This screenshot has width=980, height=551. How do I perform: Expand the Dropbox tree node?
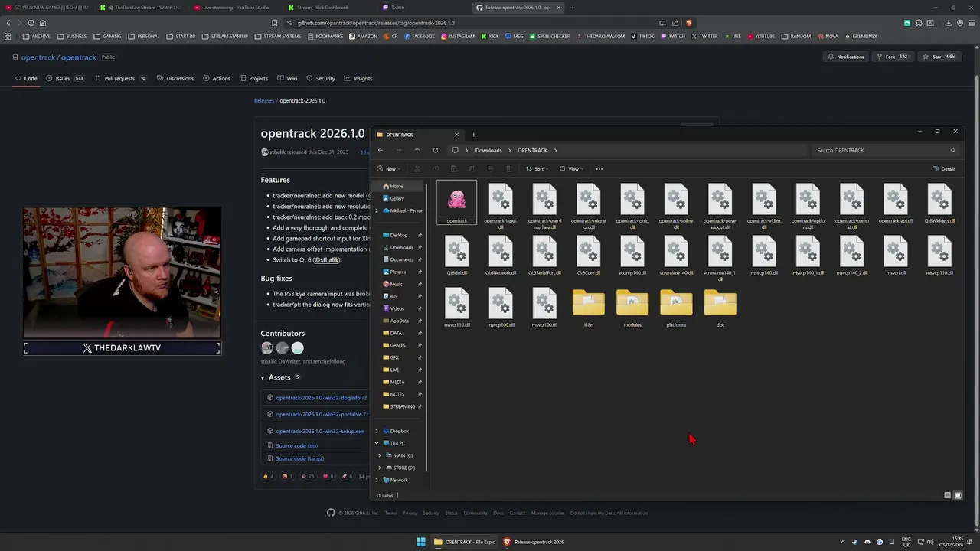coord(377,431)
